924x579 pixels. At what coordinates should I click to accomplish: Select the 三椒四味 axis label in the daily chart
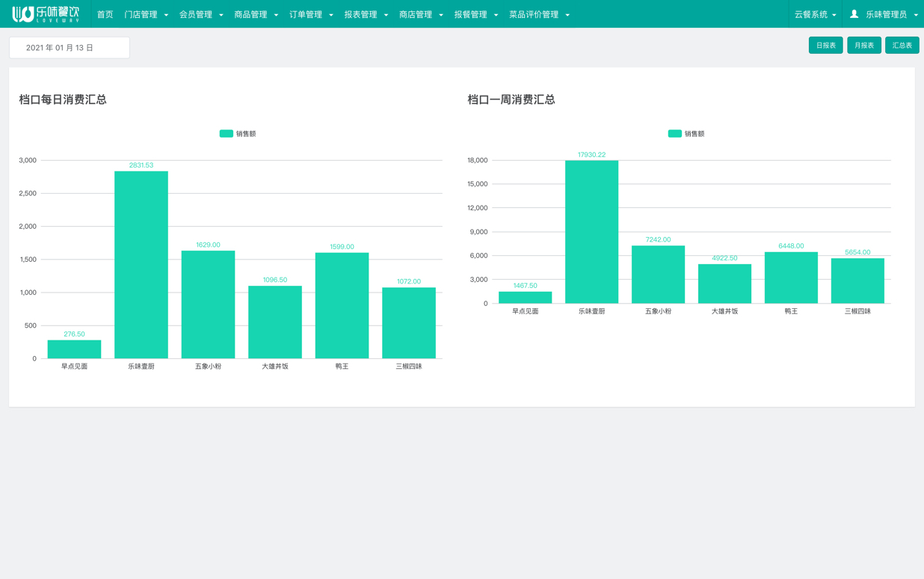[x=409, y=367]
